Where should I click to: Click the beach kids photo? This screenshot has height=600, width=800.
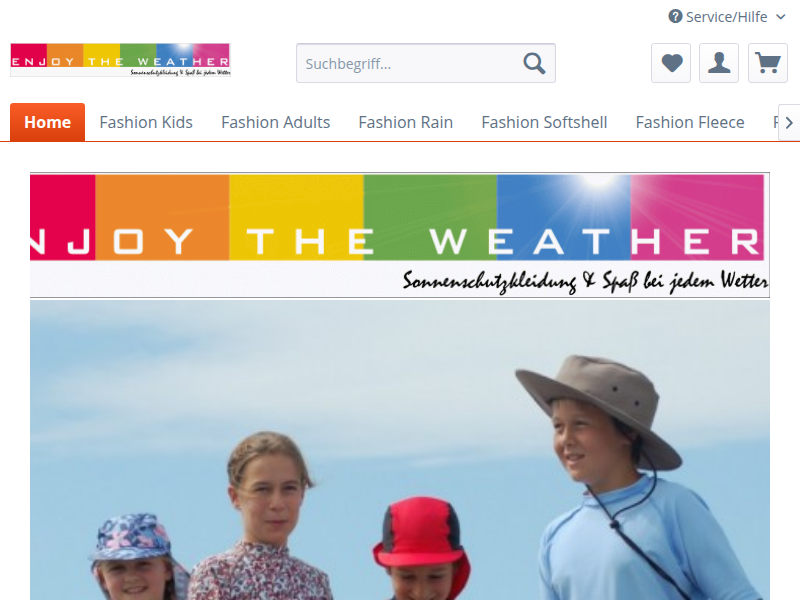tap(399, 450)
